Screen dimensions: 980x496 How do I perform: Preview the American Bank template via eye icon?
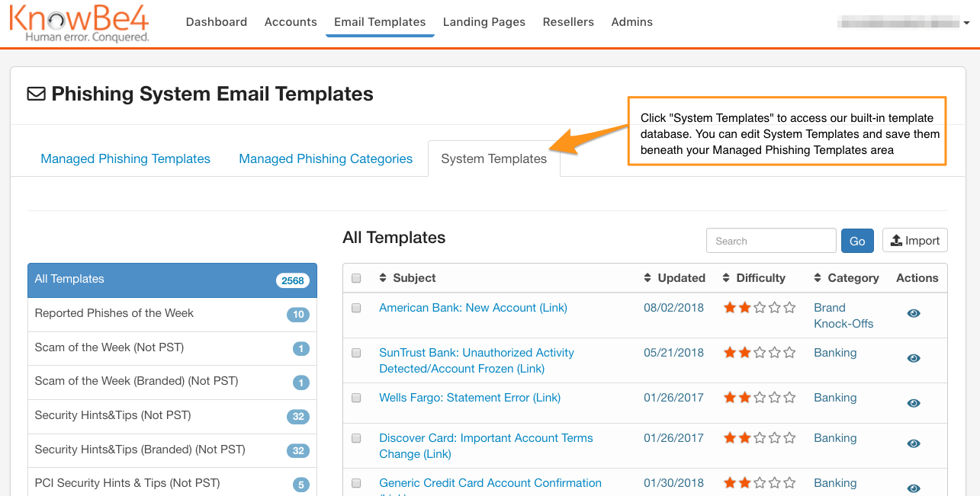tap(914, 313)
